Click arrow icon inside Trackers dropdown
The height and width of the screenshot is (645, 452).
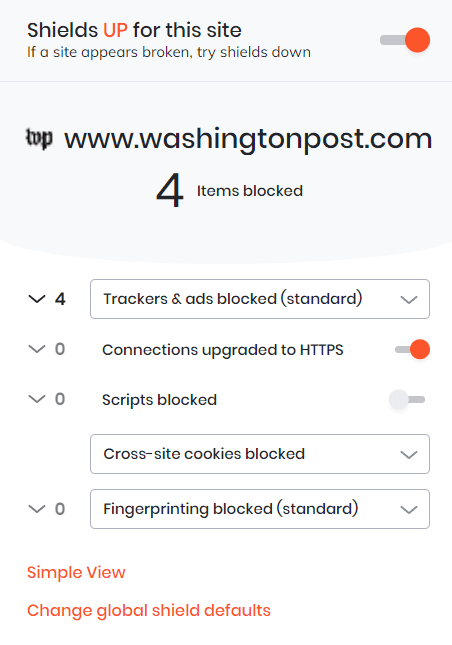click(x=409, y=300)
